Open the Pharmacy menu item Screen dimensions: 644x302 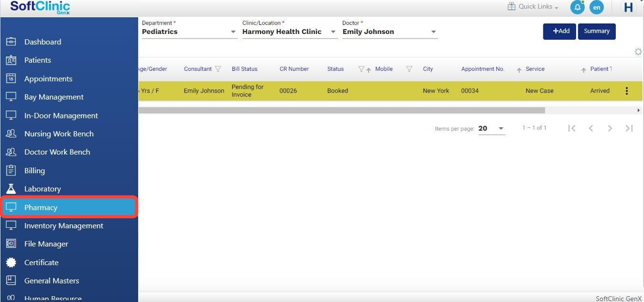(x=69, y=207)
